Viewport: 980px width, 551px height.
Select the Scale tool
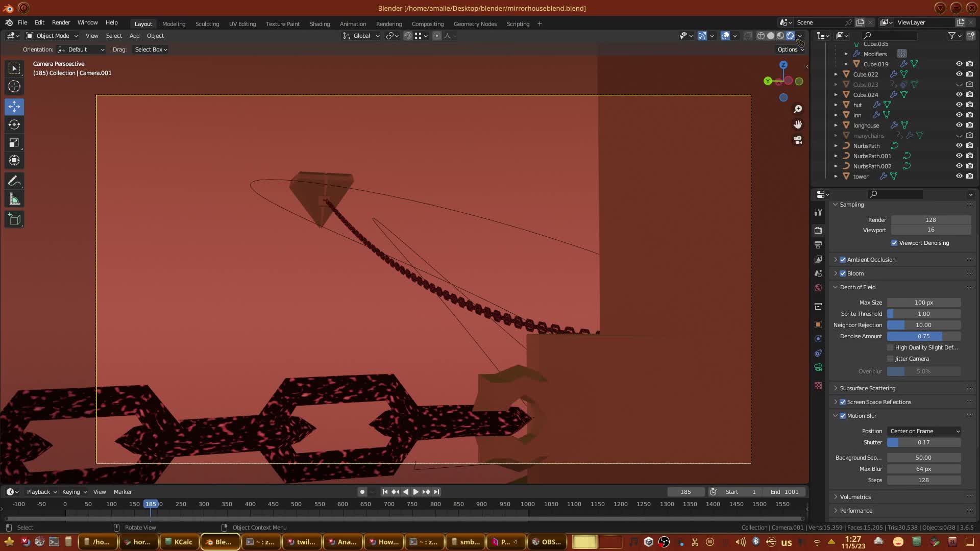pos(14,143)
